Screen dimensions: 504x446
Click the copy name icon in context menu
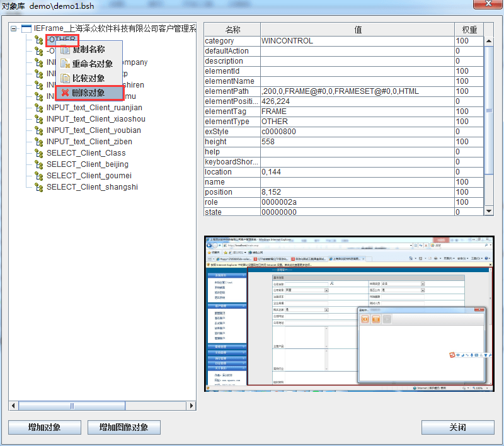click(65, 49)
